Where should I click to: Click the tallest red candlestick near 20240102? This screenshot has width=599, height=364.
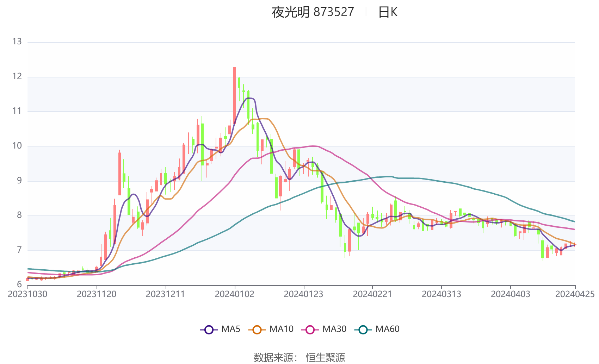coord(235,95)
